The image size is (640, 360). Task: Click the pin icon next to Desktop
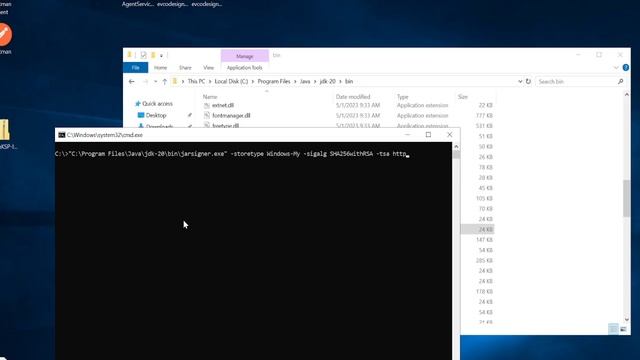point(190,116)
